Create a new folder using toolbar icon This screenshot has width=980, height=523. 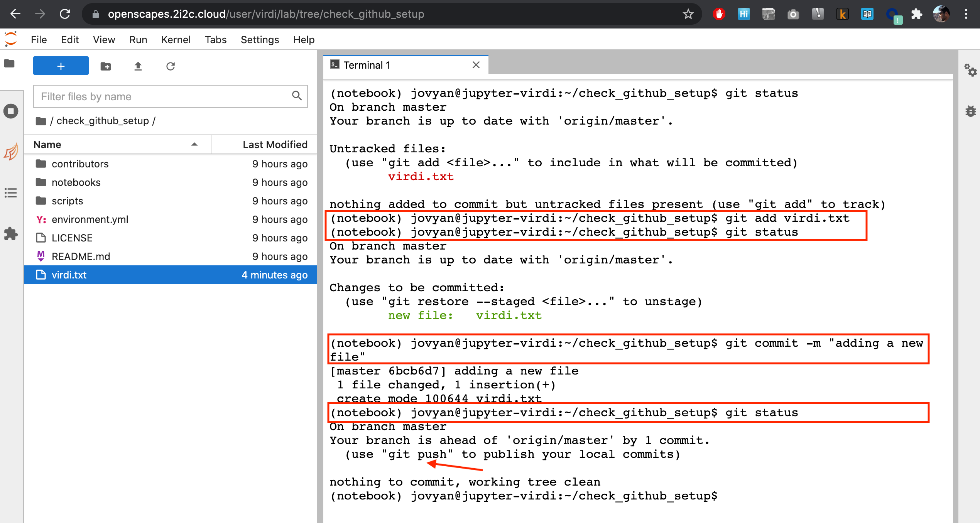coord(105,66)
